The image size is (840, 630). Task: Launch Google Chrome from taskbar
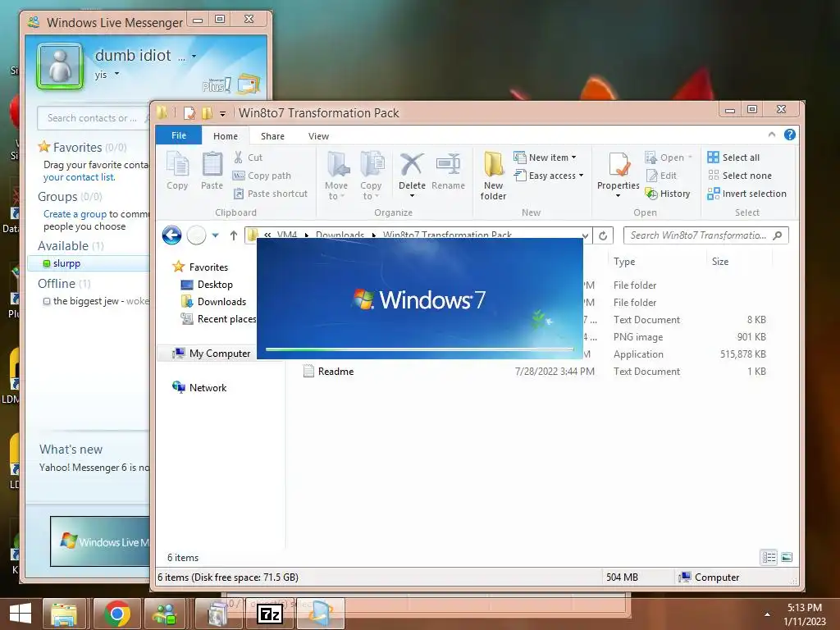click(117, 614)
